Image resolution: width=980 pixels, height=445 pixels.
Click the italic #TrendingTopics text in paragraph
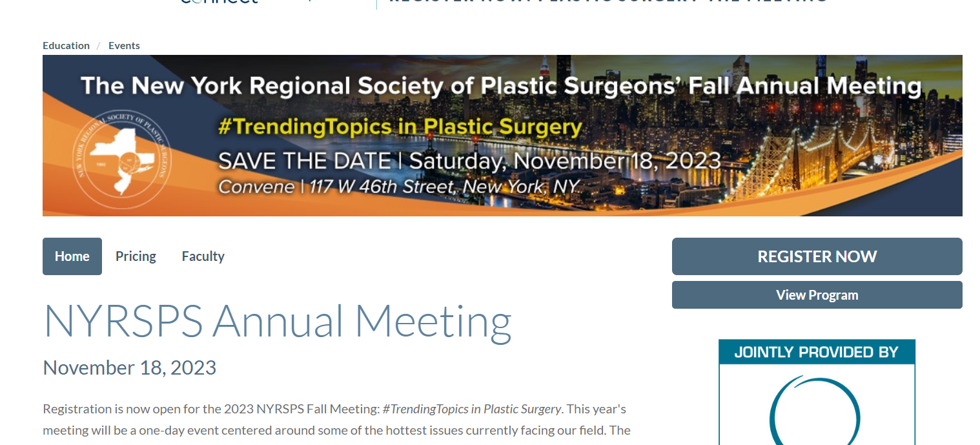click(471, 409)
